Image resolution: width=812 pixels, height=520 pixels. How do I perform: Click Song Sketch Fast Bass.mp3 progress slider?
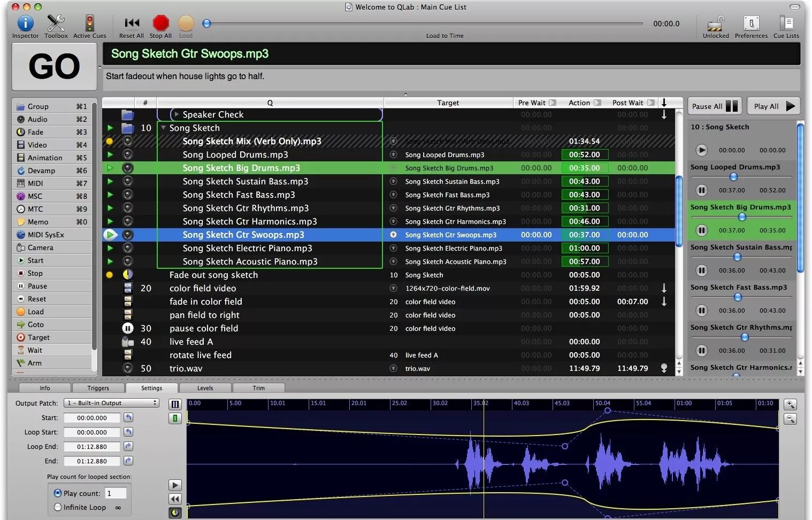tap(738, 297)
